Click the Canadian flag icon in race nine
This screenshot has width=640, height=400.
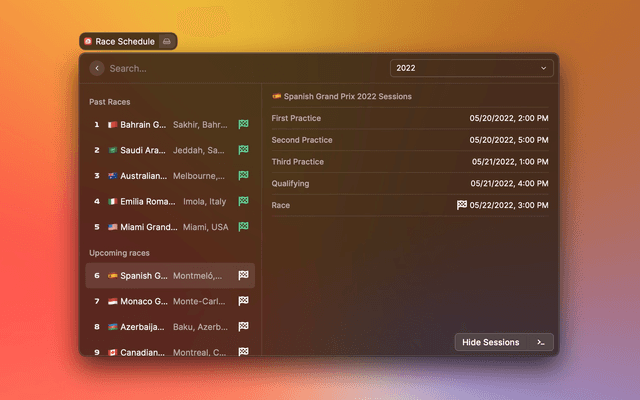pyautogui.click(x=113, y=352)
